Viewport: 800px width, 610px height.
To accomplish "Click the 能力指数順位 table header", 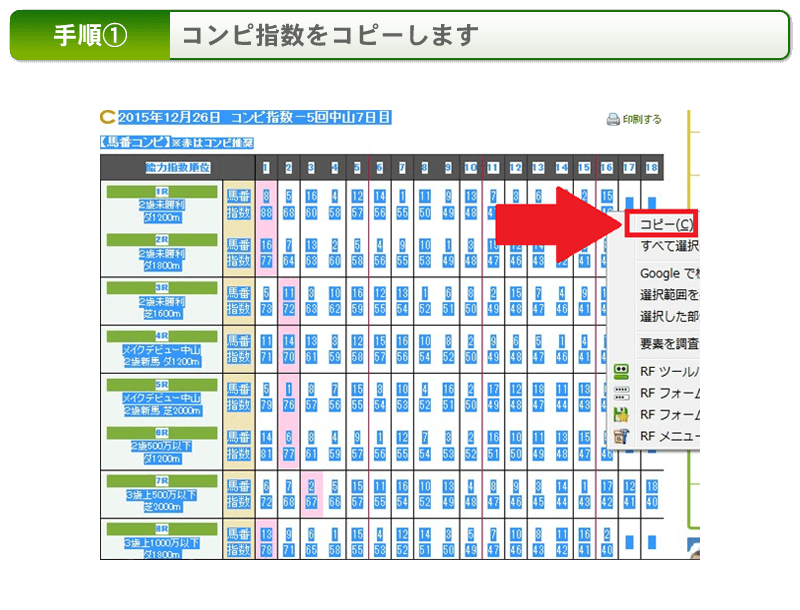I will pyautogui.click(x=162, y=167).
